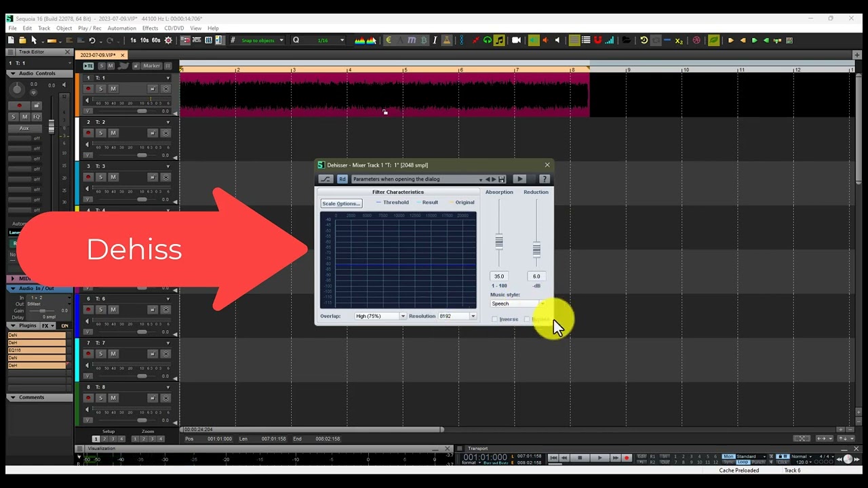The height and width of the screenshot is (488, 868).
Task: Open the Effects menu
Action: coord(150,28)
